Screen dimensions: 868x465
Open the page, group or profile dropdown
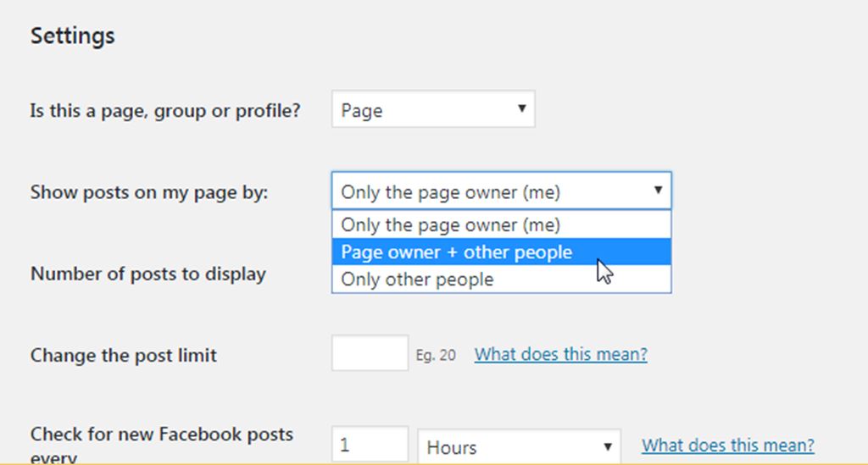[x=432, y=110]
